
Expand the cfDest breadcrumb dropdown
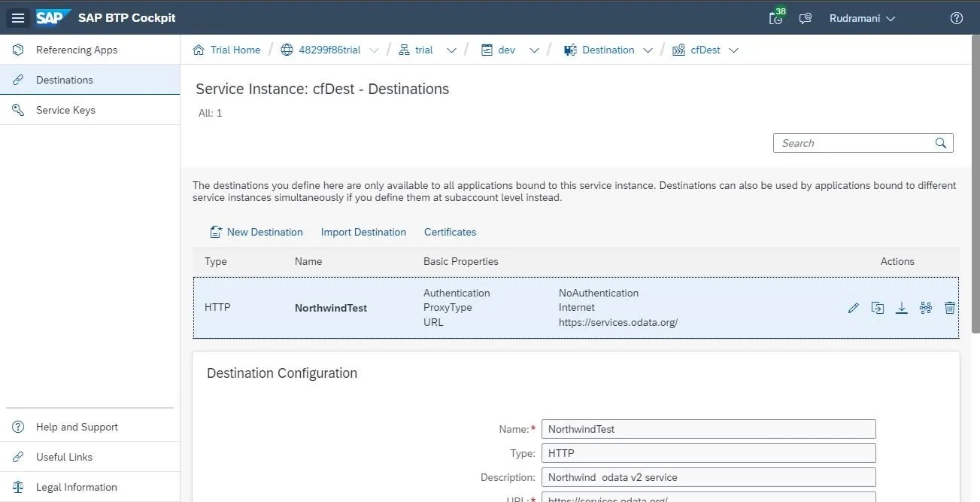pos(733,50)
